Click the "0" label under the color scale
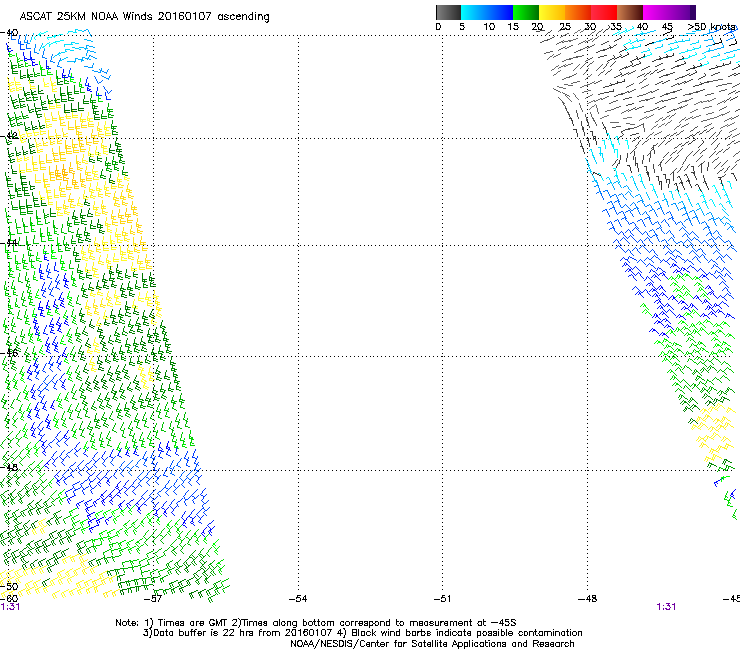740x650 pixels. (438, 27)
